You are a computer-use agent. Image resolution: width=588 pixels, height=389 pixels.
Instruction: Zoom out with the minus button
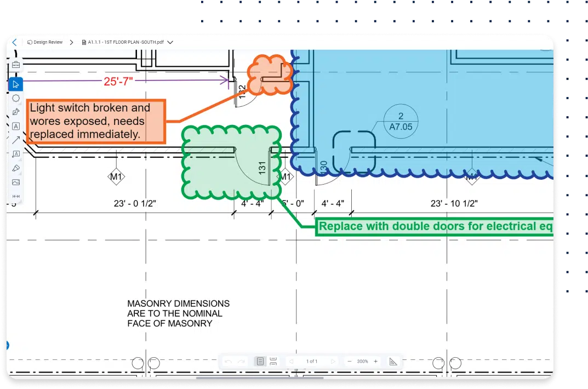coord(350,362)
